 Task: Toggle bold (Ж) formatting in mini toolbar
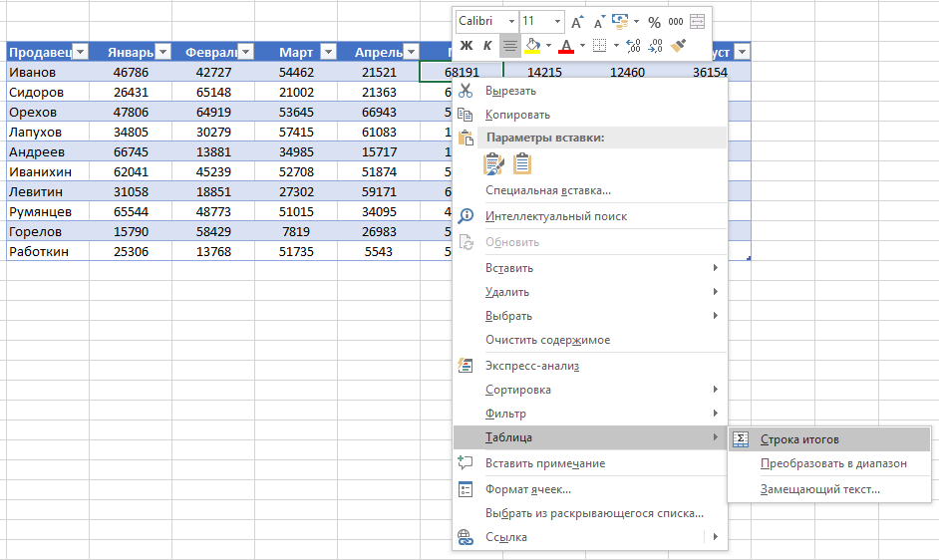[x=466, y=46]
